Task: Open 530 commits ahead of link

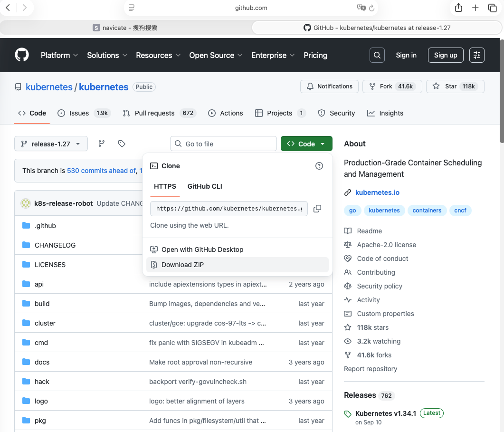Action: point(101,171)
